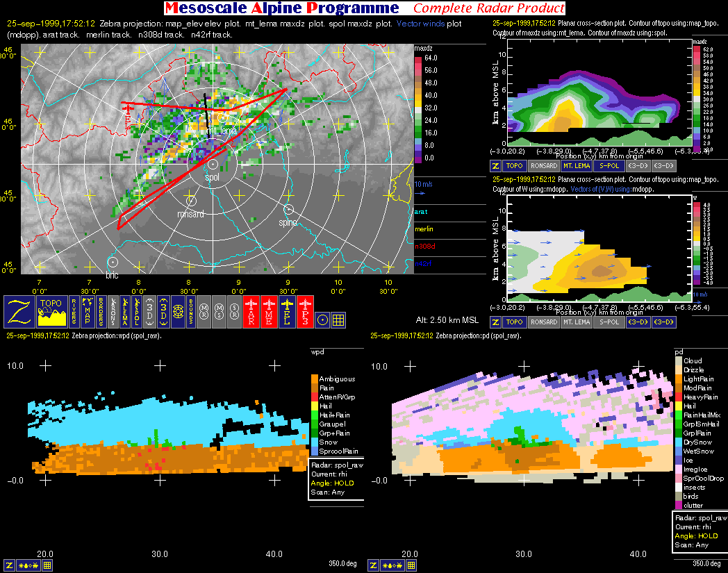Open the MAP menu in main toolbar
This screenshot has width=728, height=573.
point(88,312)
